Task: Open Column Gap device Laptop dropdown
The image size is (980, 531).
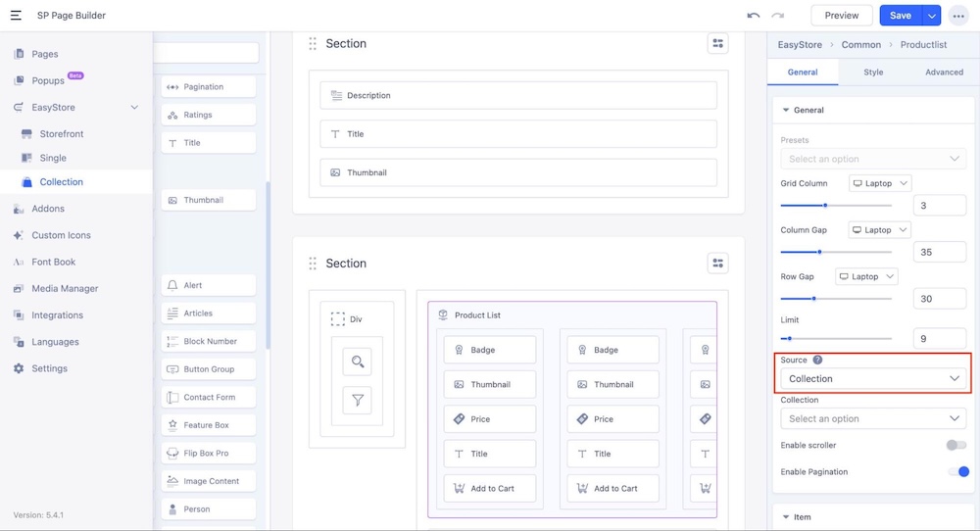Action: (879, 230)
